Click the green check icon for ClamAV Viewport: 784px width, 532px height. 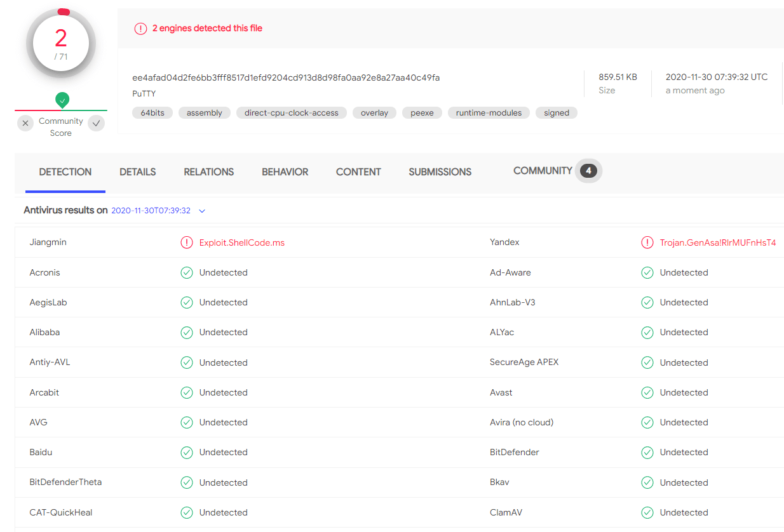coord(647,512)
